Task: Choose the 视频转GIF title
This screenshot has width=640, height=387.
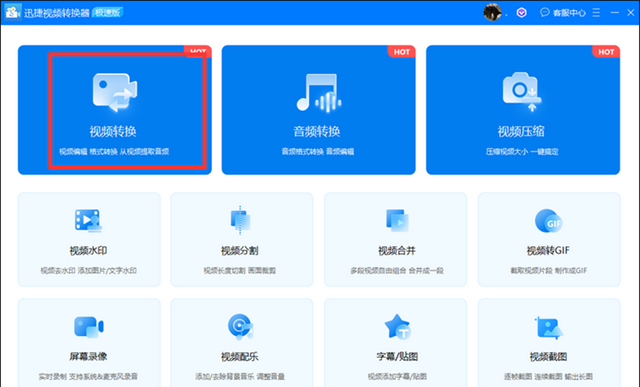Action: [548, 251]
